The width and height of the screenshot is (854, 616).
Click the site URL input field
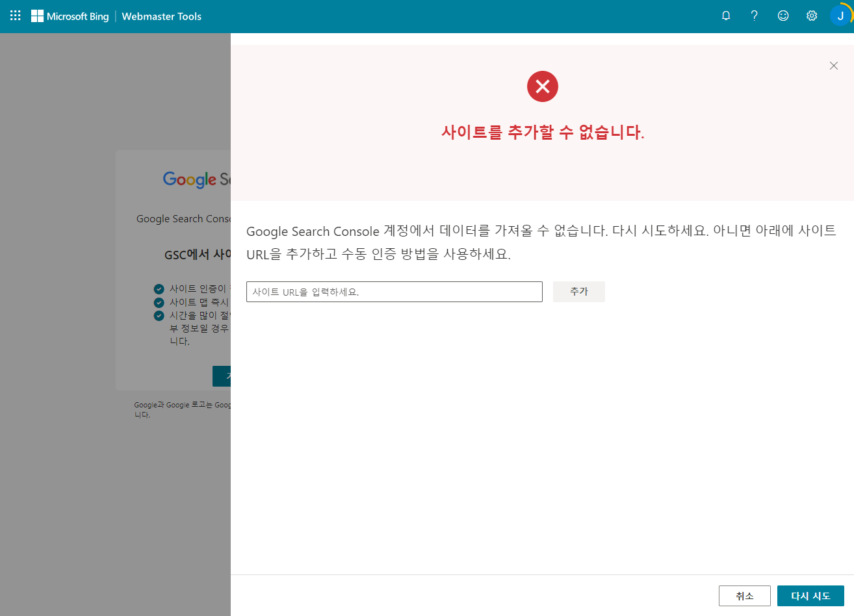click(394, 291)
